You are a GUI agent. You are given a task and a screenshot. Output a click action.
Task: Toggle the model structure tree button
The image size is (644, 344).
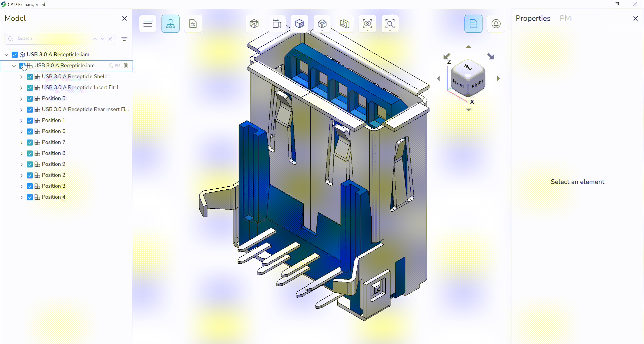pyautogui.click(x=170, y=24)
